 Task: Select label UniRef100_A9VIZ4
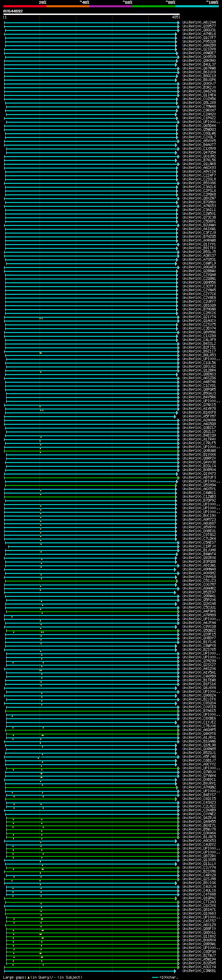[x=199, y=172]
